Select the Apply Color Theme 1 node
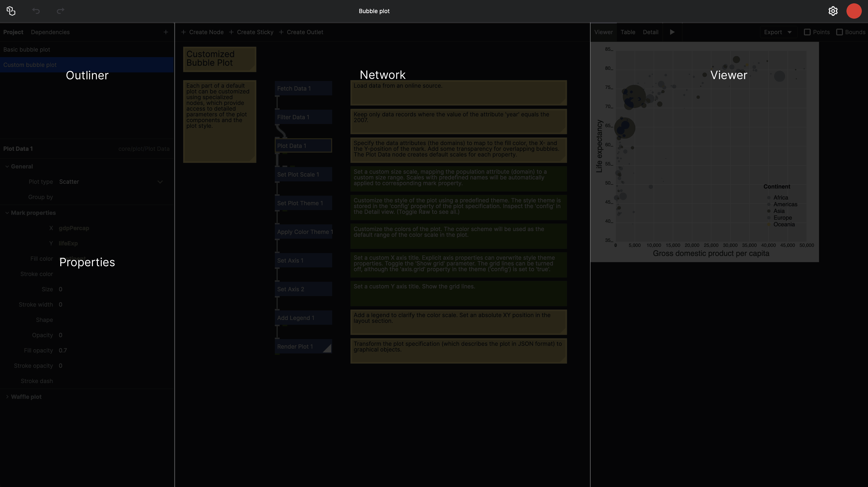 coord(303,232)
